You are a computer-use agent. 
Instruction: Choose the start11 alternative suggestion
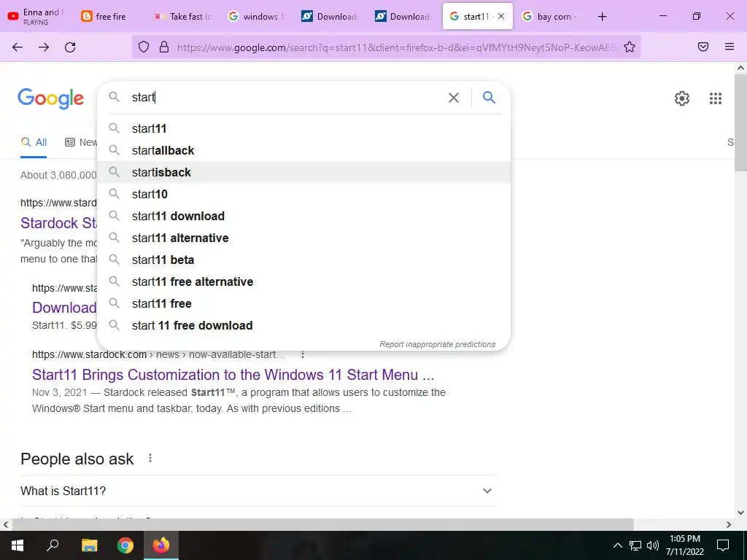(303, 238)
